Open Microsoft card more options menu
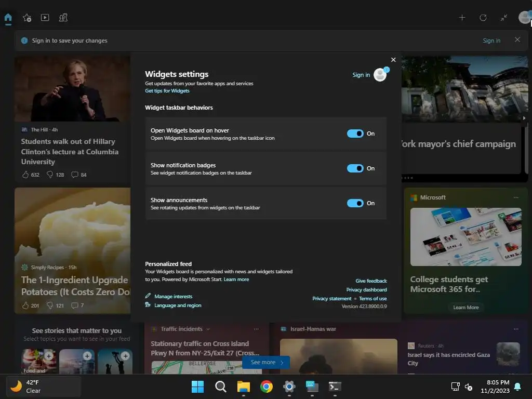 [516, 197]
